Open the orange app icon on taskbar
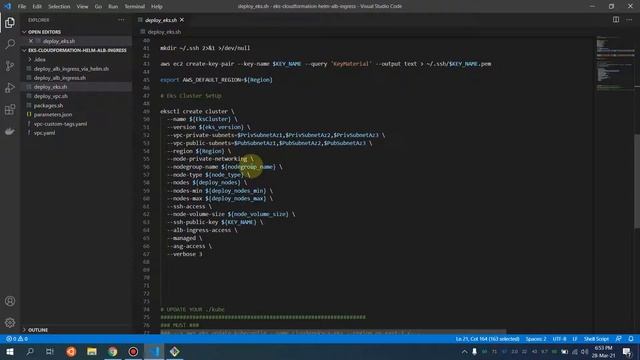640x360 pixels. tap(71, 351)
